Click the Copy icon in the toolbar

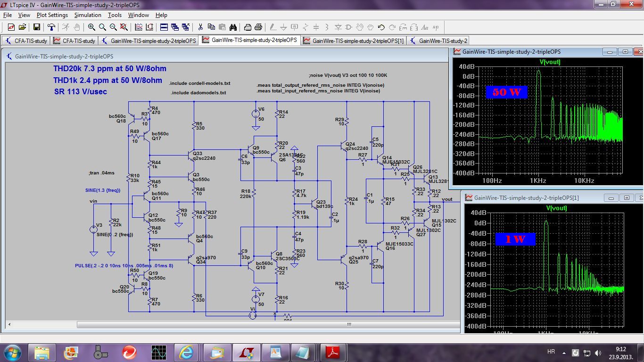click(211, 27)
